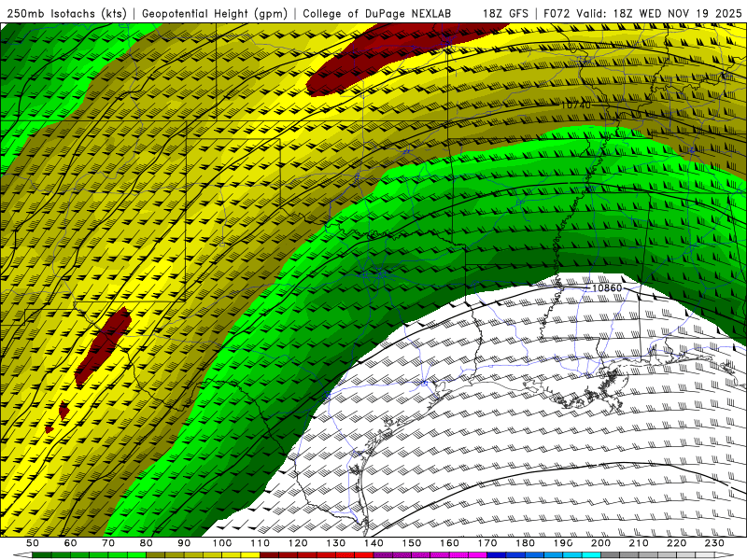747x560 pixels.
Task: Click the 160 knot scale label
Action: tap(449, 543)
